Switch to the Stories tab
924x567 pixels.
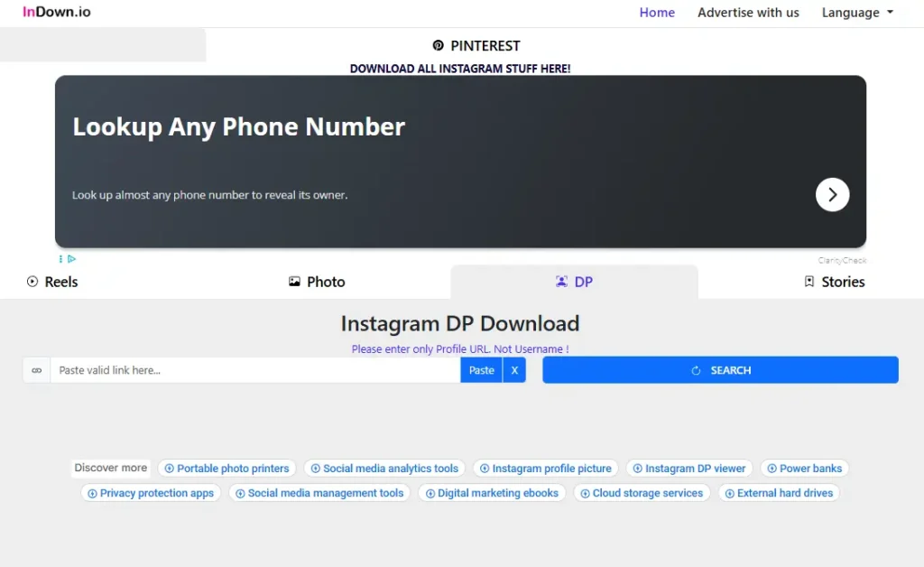click(x=834, y=282)
